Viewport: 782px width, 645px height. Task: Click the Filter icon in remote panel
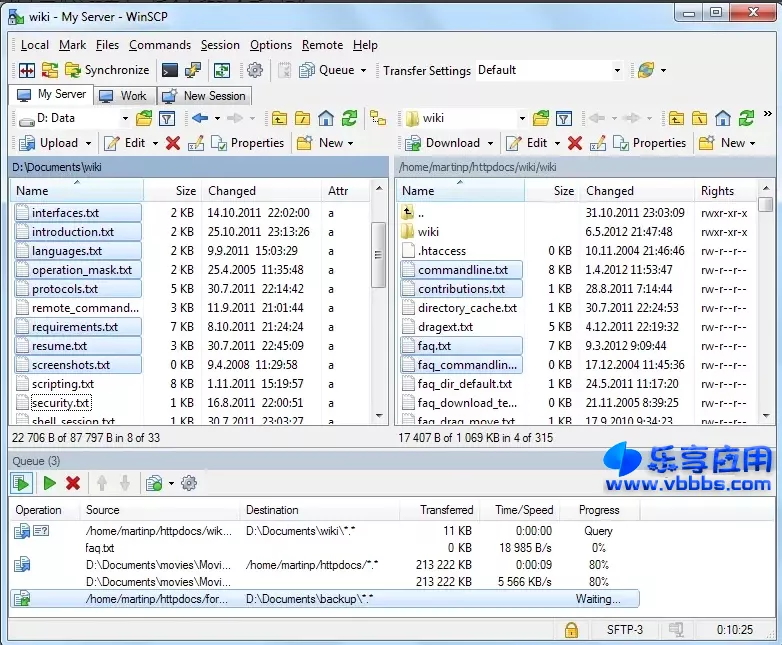click(564, 119)
